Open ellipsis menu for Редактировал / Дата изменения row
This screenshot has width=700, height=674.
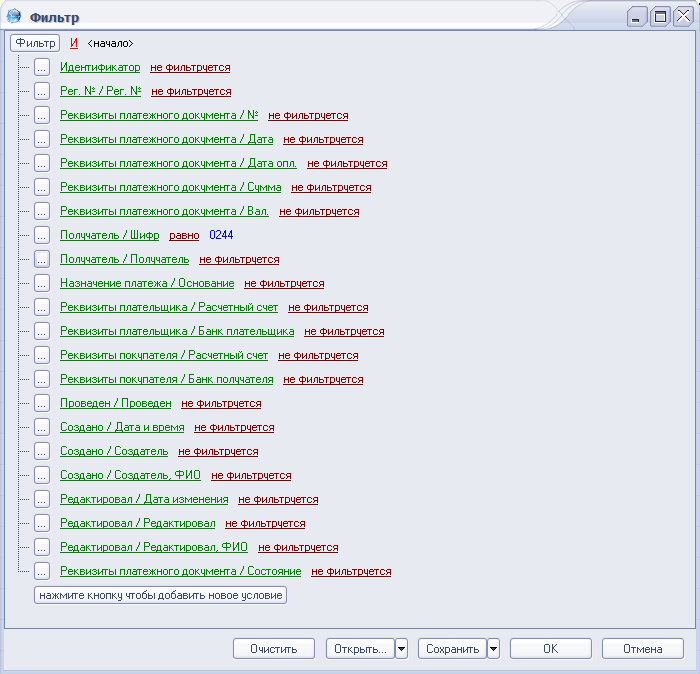tap(42, 499)
